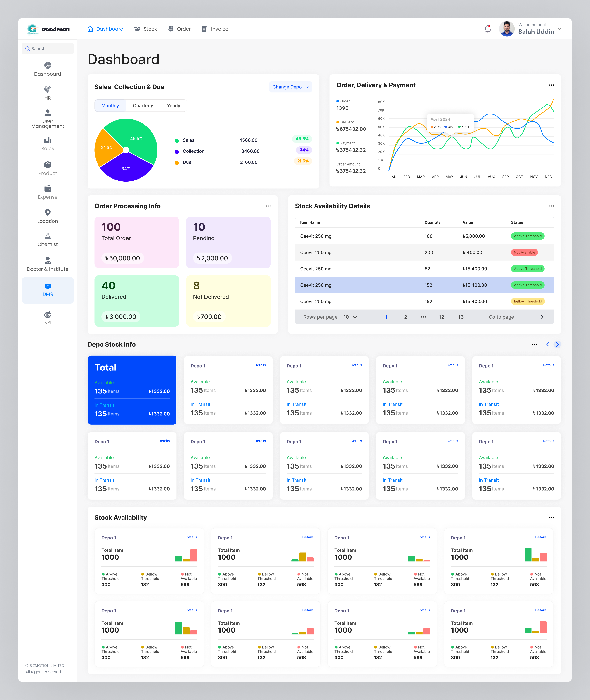The width and height of the screenshot is (590, 700).
Task: Switch to the Quarterly tab
Action: [x=143, y=105]
